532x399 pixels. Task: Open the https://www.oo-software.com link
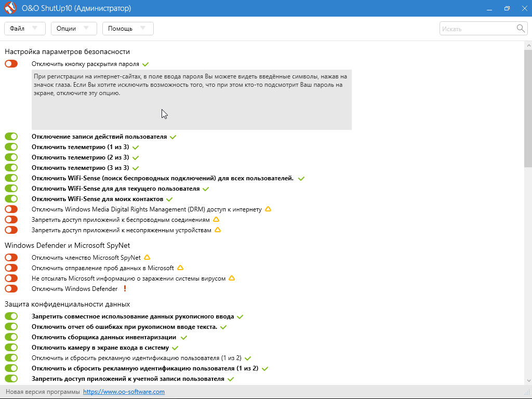point(124,392)
